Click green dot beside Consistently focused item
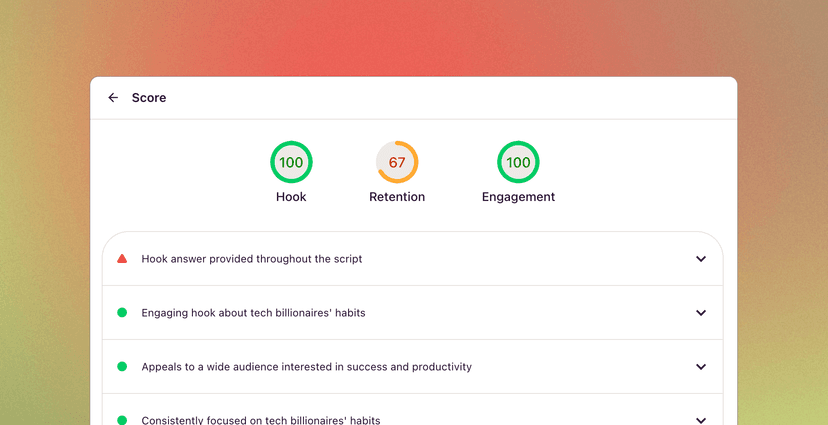This screenshot has height=425, width=828. (122, 420)
